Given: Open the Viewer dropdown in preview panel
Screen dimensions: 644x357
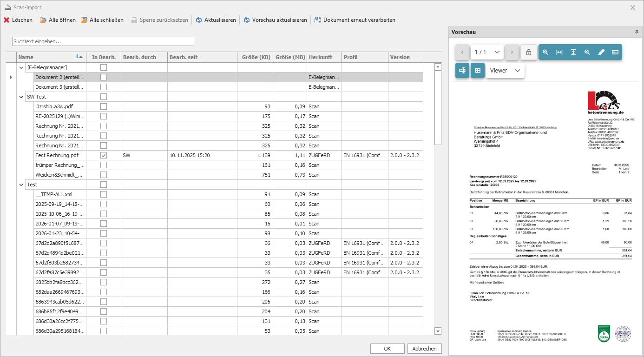Looking at the screenshot, I should click(505, 71).
